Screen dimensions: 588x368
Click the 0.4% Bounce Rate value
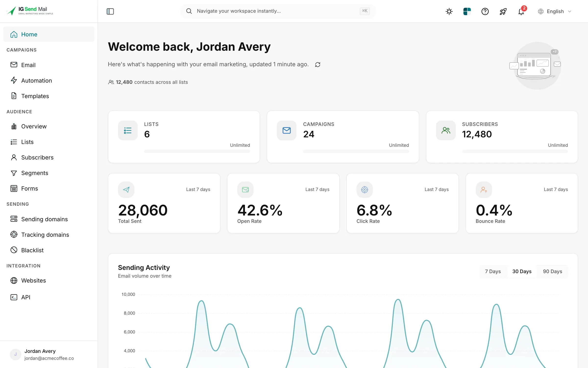494,210
